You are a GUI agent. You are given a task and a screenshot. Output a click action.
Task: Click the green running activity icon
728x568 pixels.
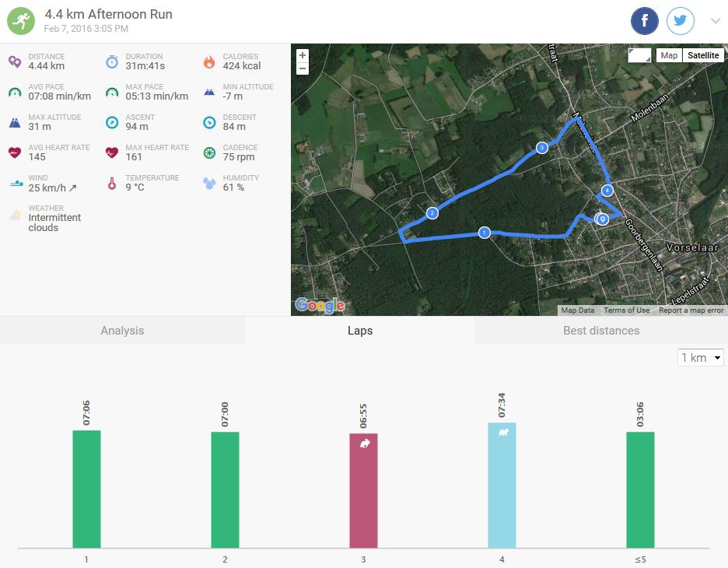21,21
